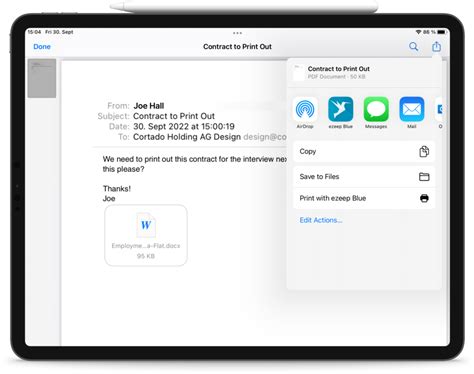Tap the folder icon beside Save to Files
The image size is (474, 374).
(x=424, y=177)
